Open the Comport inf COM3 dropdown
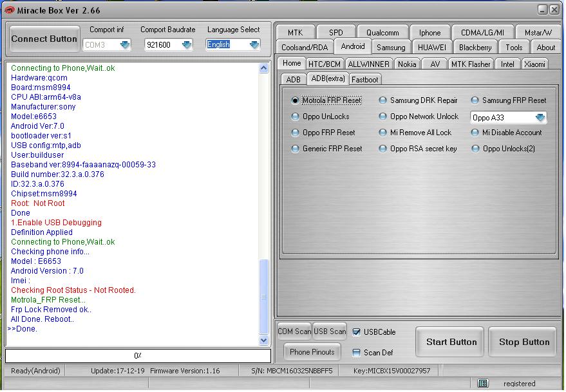The height and width of the screenshot is (392, 566). pyautogui.click(x=125, y=45)
